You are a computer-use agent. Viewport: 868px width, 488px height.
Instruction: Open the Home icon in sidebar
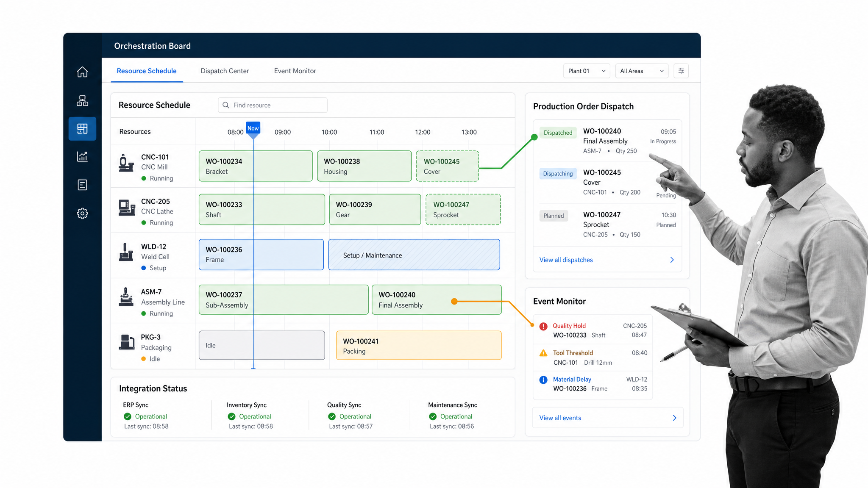pos(82,72)
